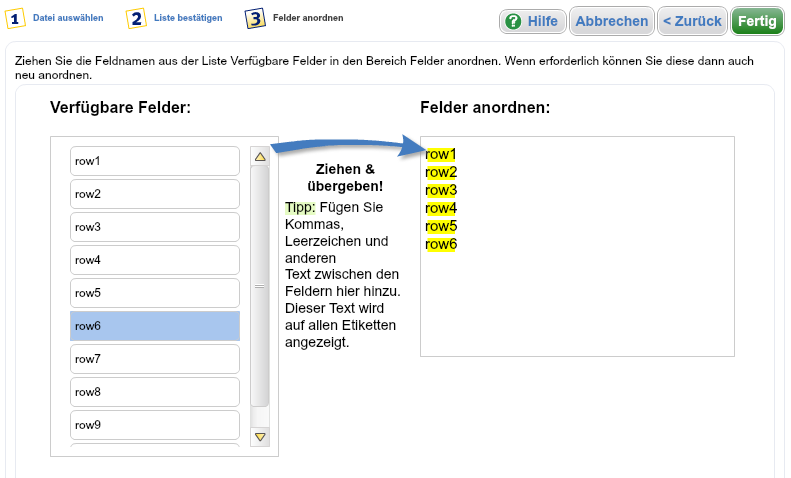This screenshot has height=478, width=791.
Task: Select row3 in available fields list
Action: 154,227
